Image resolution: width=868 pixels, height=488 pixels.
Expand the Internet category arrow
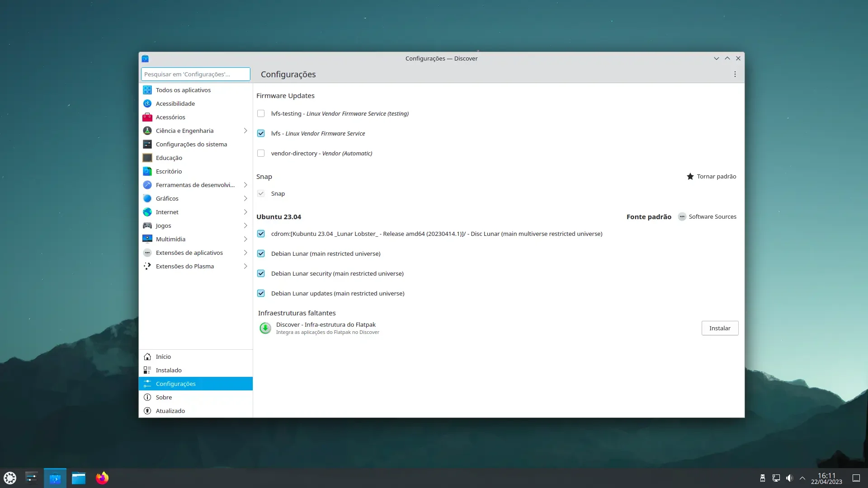coord(245,212)
